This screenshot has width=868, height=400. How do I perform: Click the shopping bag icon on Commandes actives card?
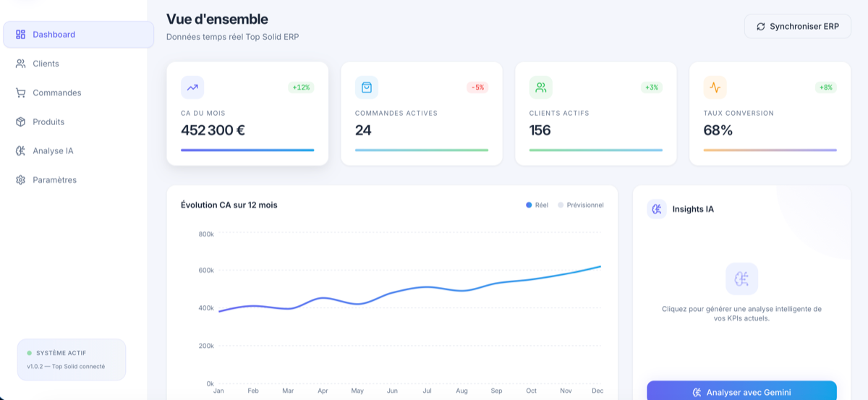point(367,88)
